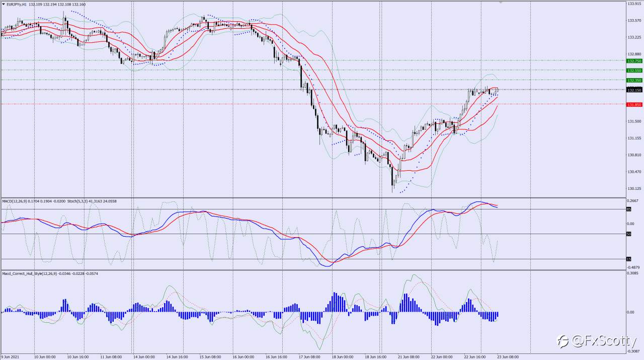The image size is (644, 360).
Task: Click the -0.4879 MACD scale minimum
Action: 634,267
